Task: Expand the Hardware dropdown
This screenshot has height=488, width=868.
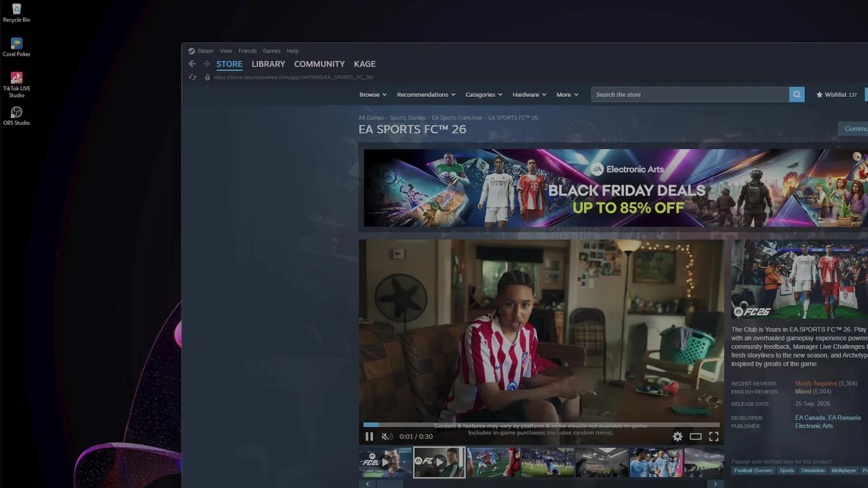Action: coord(529,94)
